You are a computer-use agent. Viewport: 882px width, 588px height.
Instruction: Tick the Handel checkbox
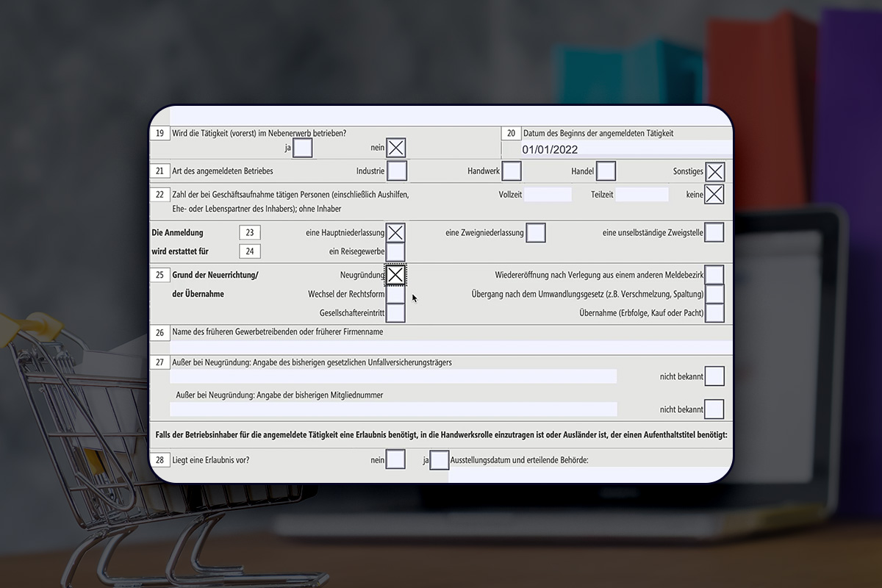606,171
